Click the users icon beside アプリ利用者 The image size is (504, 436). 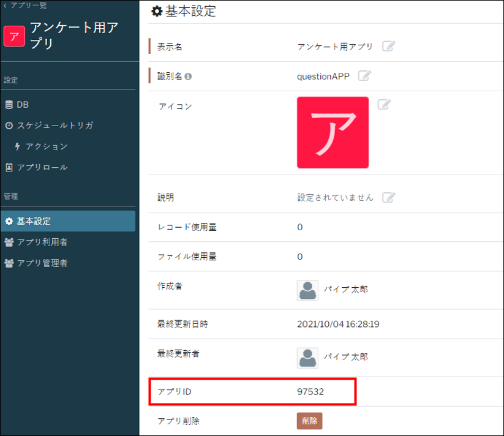click(9, 242)
